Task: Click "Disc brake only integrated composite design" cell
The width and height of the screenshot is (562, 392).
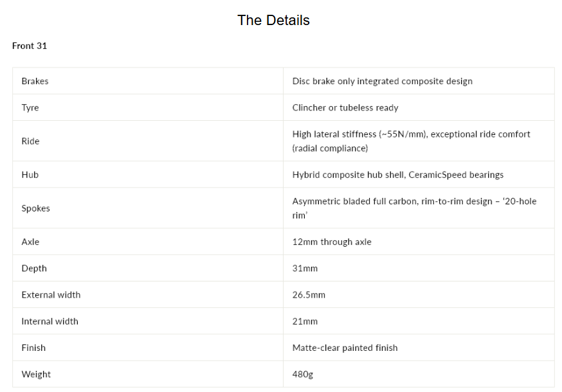Action: pyautogui.click(x=382, y=82)
